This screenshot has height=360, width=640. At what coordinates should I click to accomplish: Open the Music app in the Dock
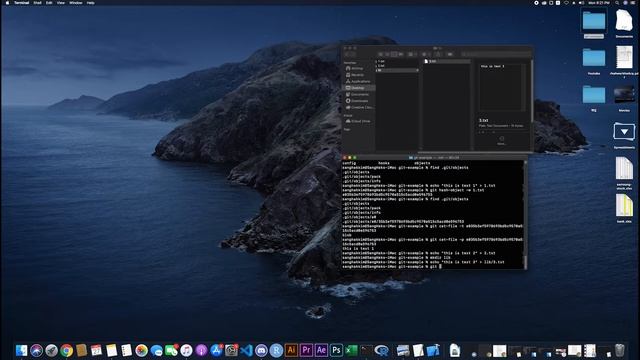[x=187, y=350]
